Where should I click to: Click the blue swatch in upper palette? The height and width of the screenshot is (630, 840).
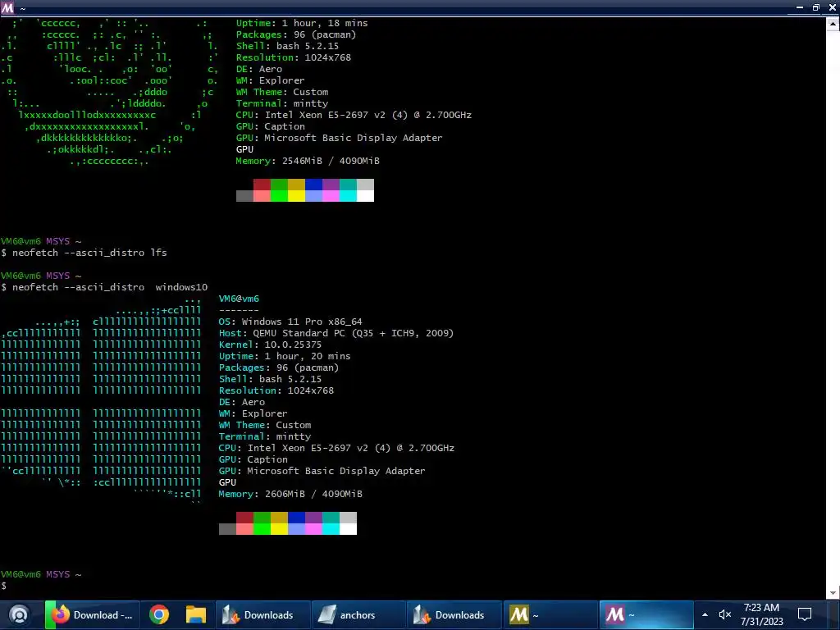313,185
